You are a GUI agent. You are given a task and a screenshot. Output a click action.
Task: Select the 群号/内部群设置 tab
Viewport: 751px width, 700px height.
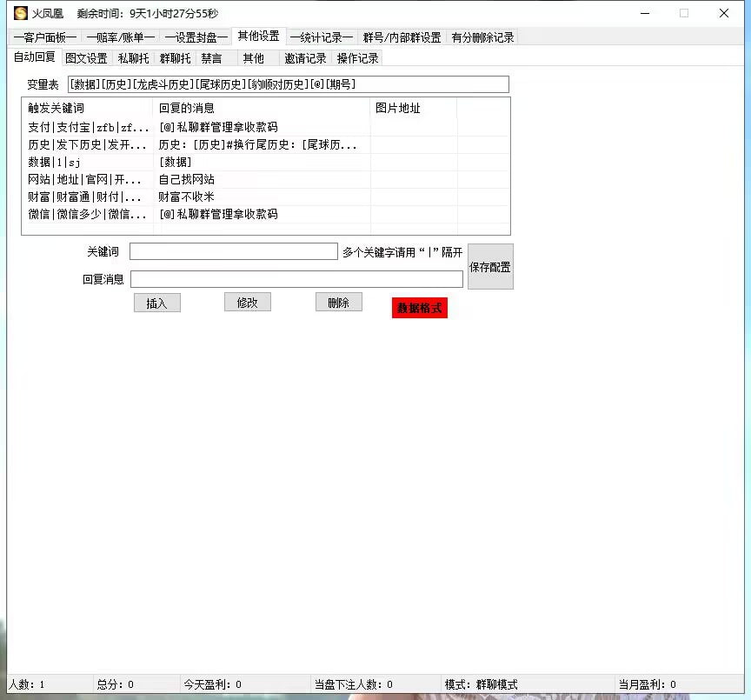click(x=402, y=37)
